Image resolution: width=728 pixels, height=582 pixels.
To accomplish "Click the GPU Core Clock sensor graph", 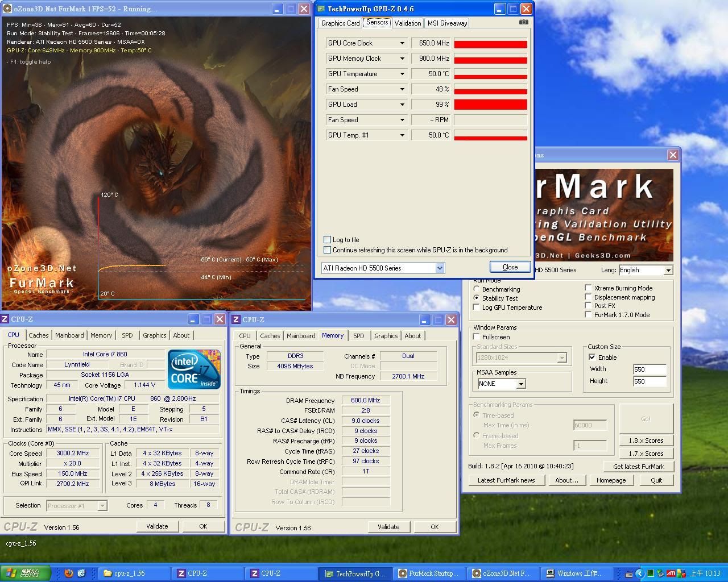I will [x=490, y=43].
